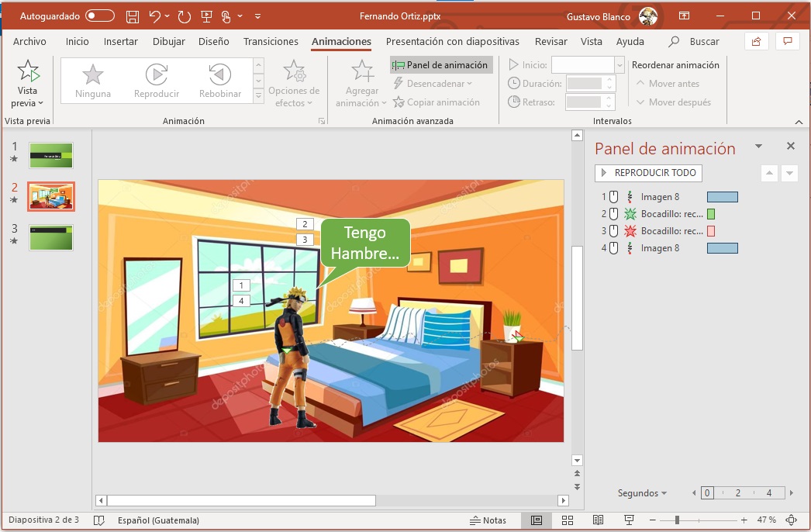
Task: Click Gustavo Blanco account avatar
Action: [x=647, y=16]
